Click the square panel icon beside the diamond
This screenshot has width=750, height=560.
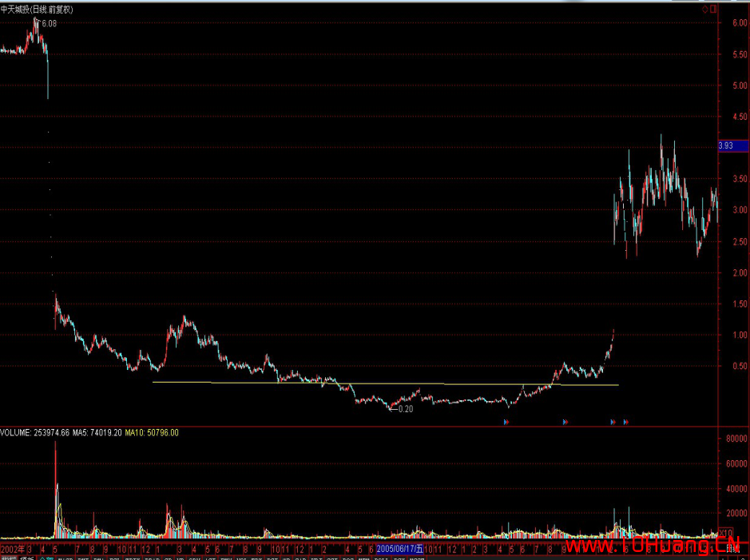(x=713, y=9)
